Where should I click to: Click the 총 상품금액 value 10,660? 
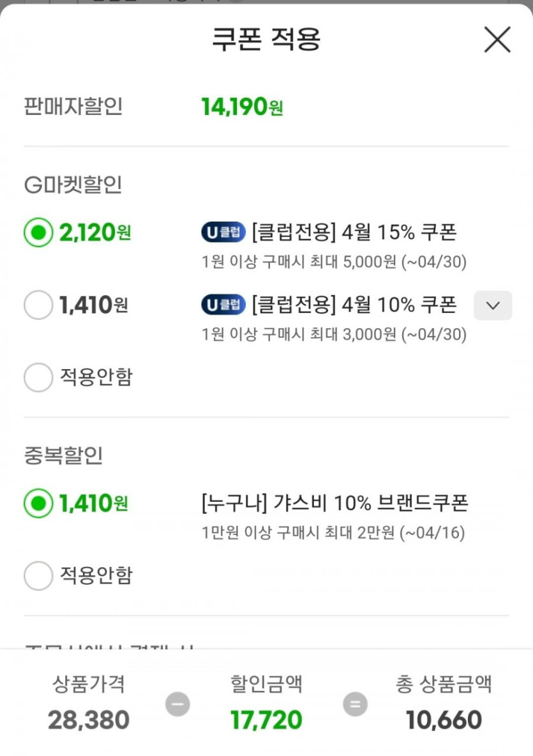444,720
